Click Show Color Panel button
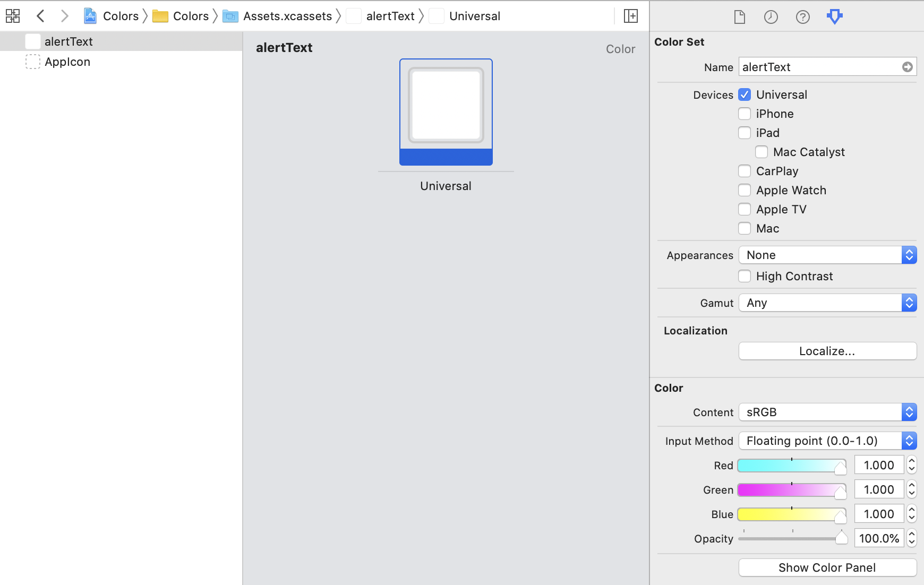 click(x=827, y=567)
